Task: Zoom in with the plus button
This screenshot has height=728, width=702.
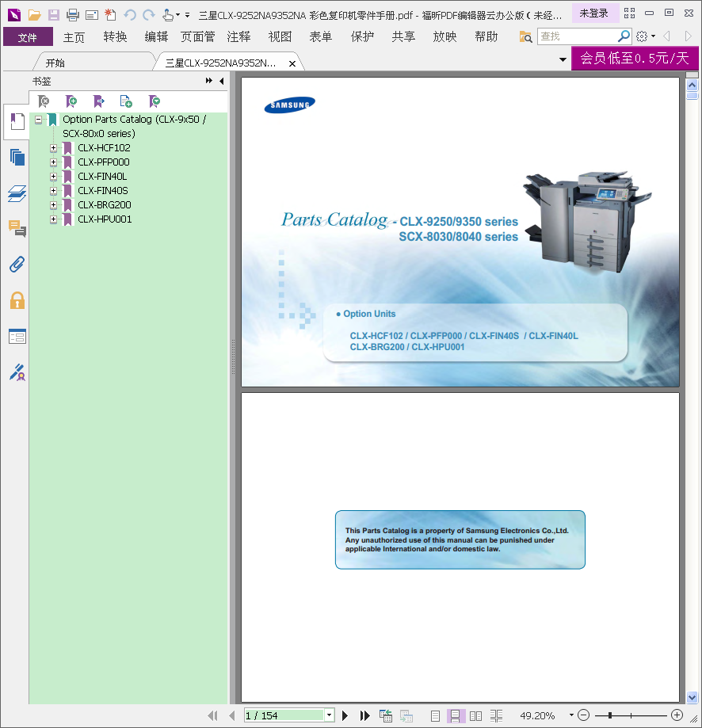Action: pyautogui.click(x=677, y=715)
